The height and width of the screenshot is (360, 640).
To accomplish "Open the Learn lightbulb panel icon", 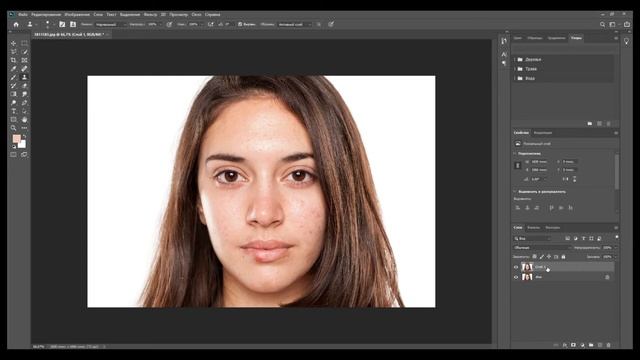I will (x=627, y=41).
